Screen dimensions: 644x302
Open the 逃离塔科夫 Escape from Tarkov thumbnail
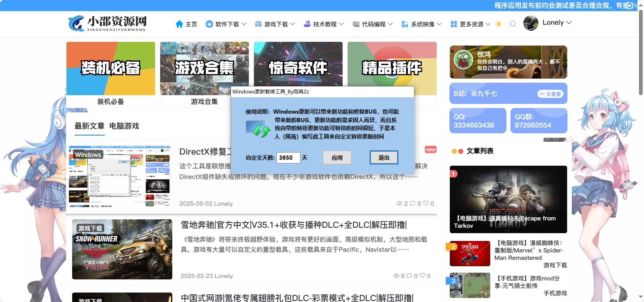[508, 199]
